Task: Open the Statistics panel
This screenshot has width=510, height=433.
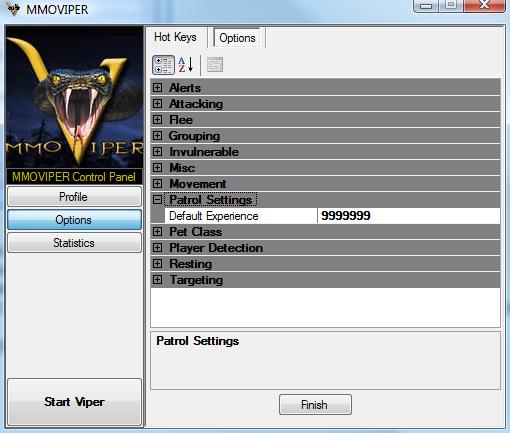Action: pos(74,243)
